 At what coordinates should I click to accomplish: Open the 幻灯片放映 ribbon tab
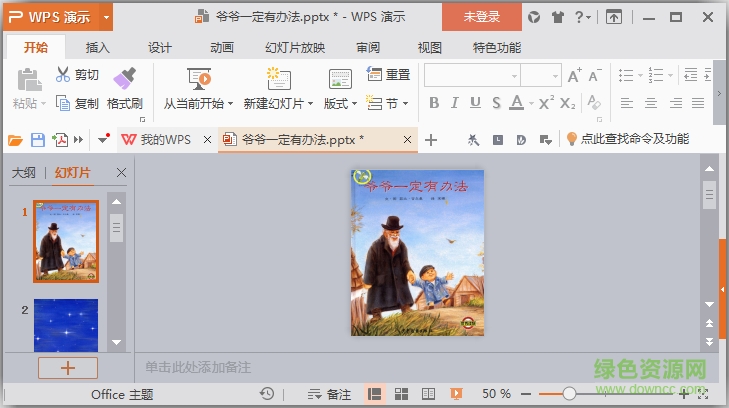(x=295, y=47)
